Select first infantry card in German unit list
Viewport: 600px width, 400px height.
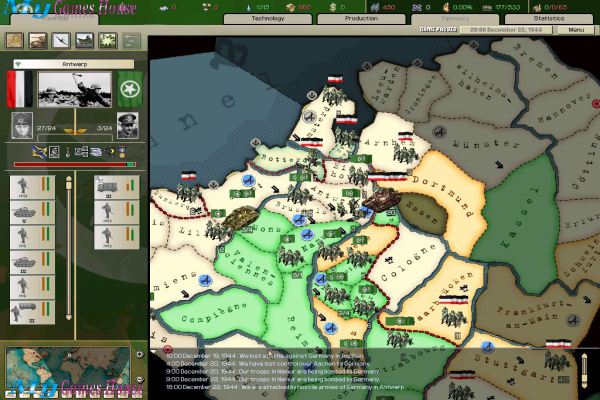click(33, 187)
